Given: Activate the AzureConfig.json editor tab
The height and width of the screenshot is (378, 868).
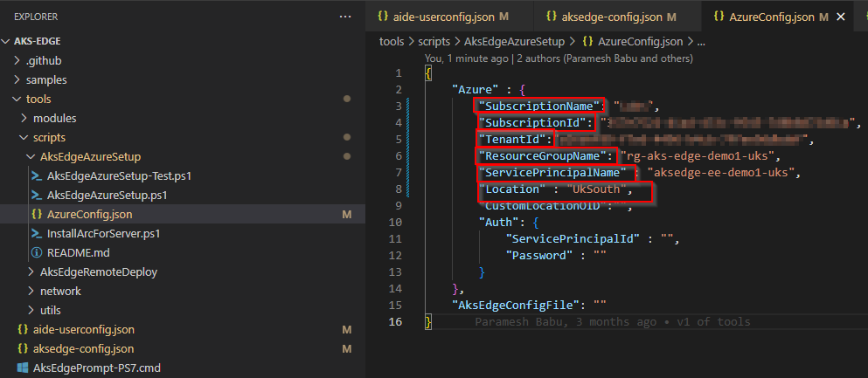Looking at the screenshot, I should coord(771,17).
